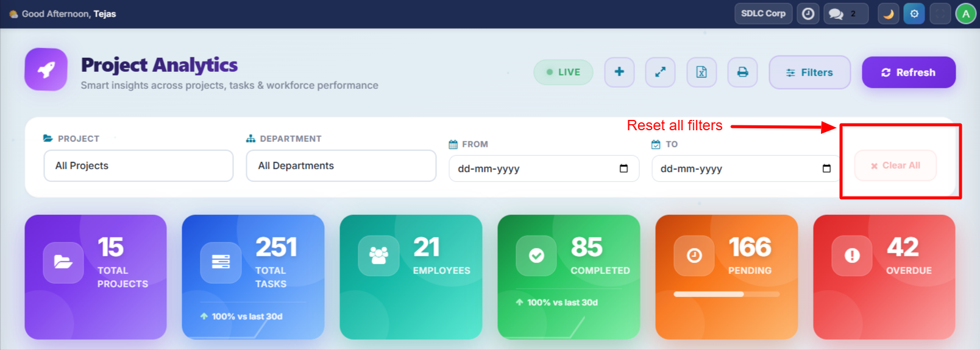Toggle the LIVE status indicator
The height and width of the screenshot is (350, 980).
coord(563,72)
